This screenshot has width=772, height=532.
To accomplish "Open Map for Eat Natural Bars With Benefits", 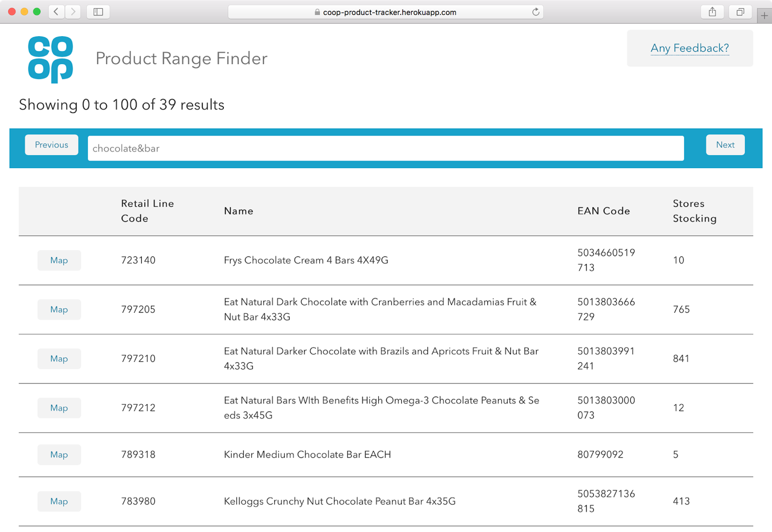I will click(x=59, y=407).
